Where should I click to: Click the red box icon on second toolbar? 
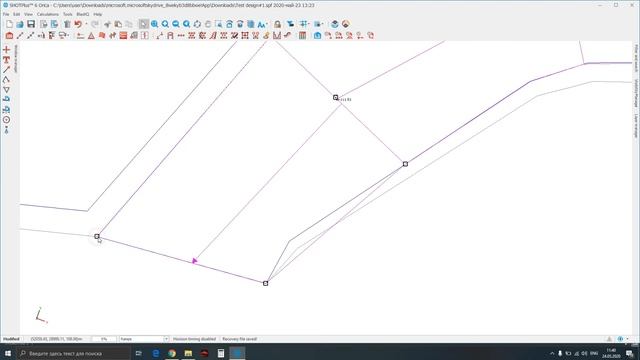[9, 36]
